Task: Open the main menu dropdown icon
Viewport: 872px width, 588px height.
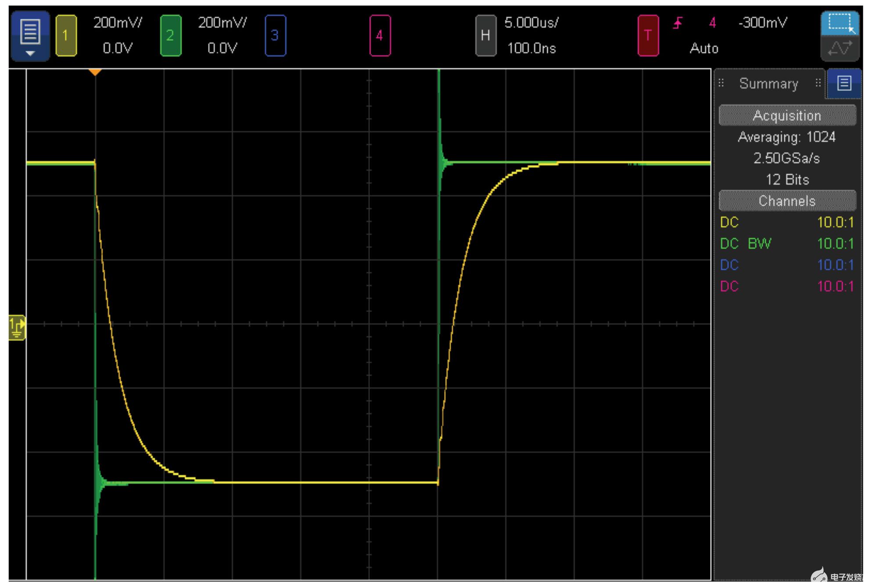Action: (x=30, y=36)
